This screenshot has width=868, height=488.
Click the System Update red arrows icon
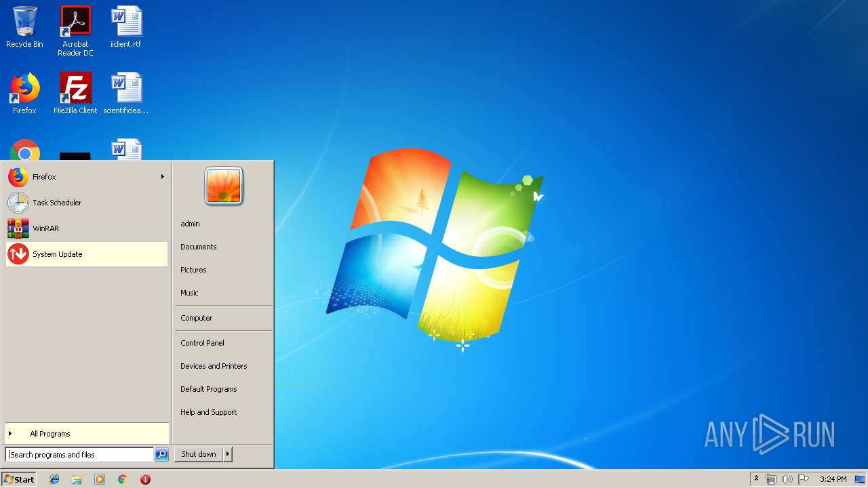(x=18, y=254)
